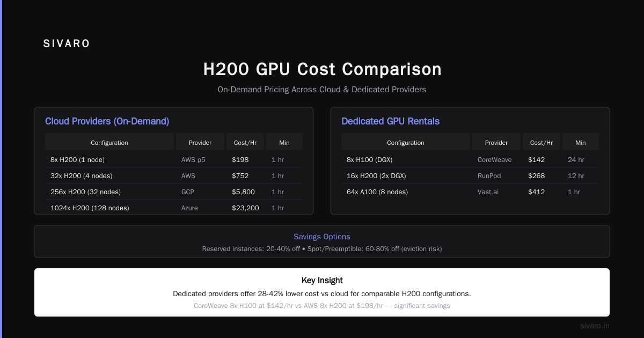Select the 1024x H200 (128 nodes) row
Viewport: 644px width, 338px height.
tap(174, 208)
